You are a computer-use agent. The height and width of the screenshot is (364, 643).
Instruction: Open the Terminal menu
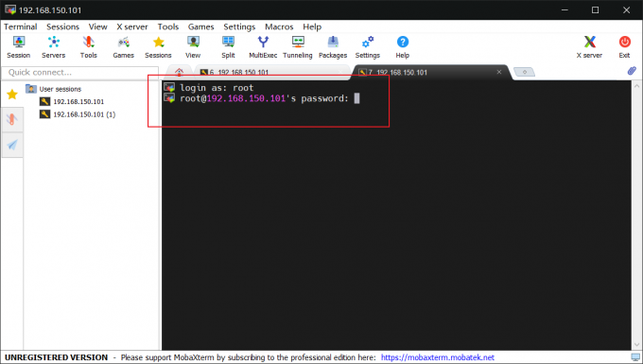coord(21,26)
